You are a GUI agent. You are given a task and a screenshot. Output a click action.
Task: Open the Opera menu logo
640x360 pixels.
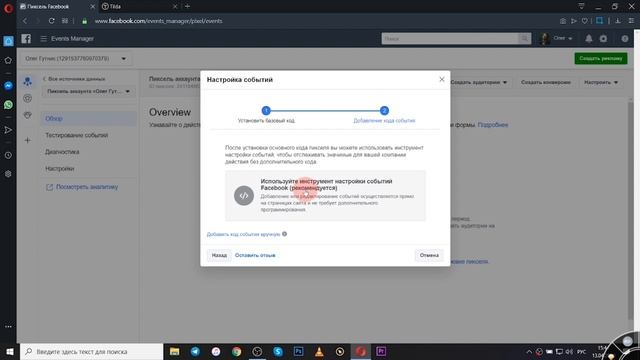click(8, 7)
